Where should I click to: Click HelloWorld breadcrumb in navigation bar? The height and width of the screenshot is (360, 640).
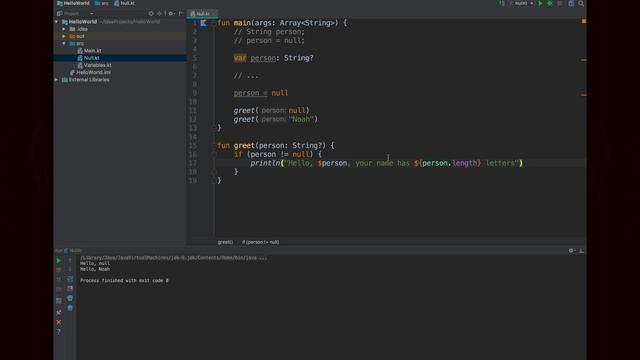point(73,3)
